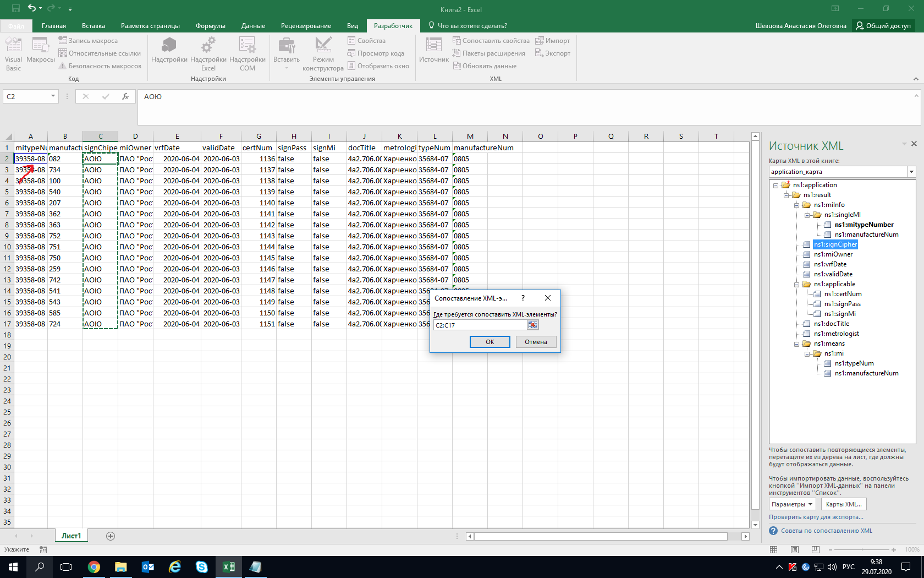Switch to the Формулы ribbon tab
This screenshot has width=924, height=578.
tap(210, 26)
